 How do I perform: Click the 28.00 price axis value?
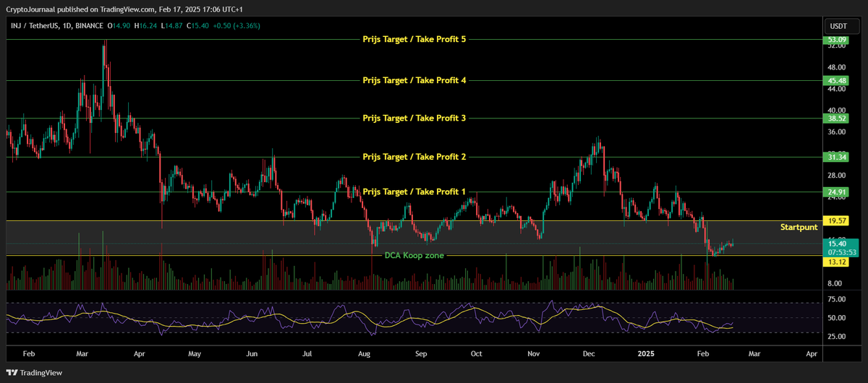click(838, 176)
